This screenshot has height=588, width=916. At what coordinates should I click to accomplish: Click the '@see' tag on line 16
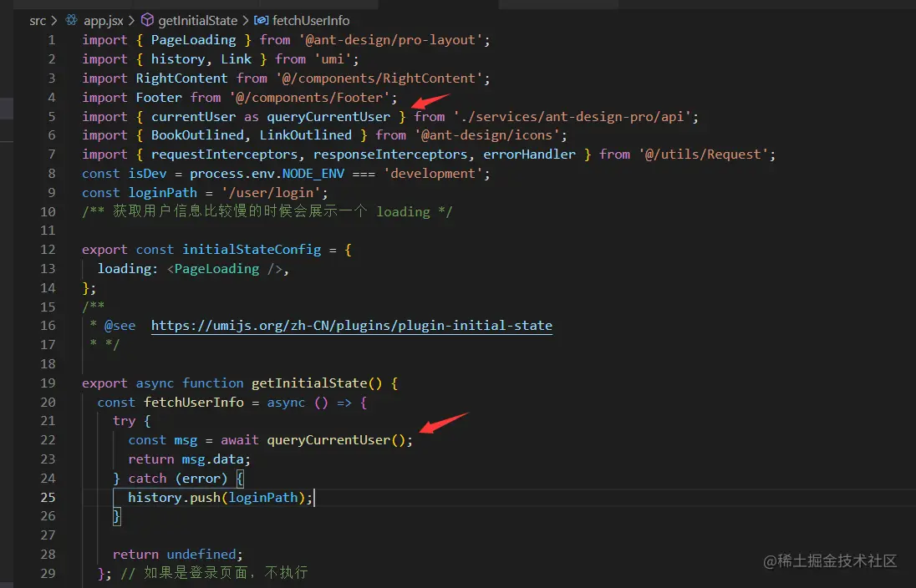pos(120,325)
